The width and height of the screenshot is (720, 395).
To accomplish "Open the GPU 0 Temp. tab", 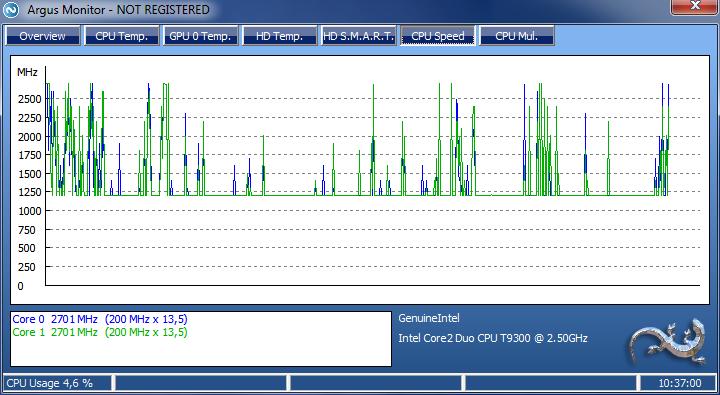I will pyautogui.click(x=200, y=36).
